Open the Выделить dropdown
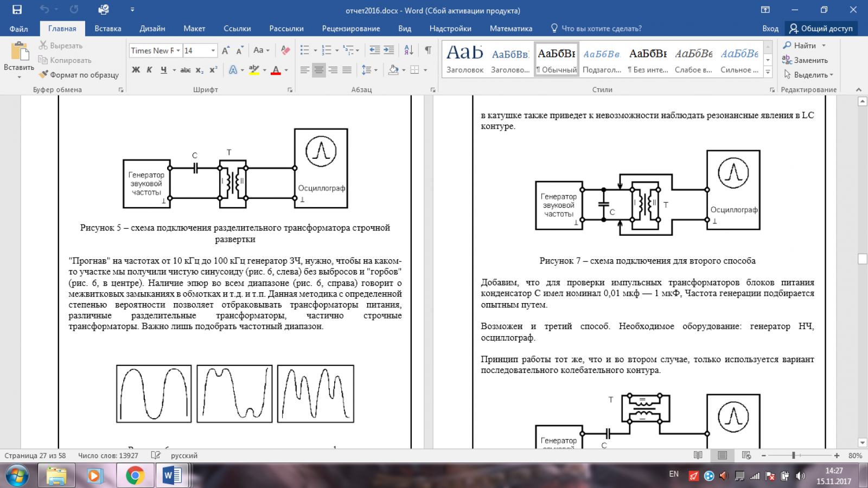 [808, 75]
